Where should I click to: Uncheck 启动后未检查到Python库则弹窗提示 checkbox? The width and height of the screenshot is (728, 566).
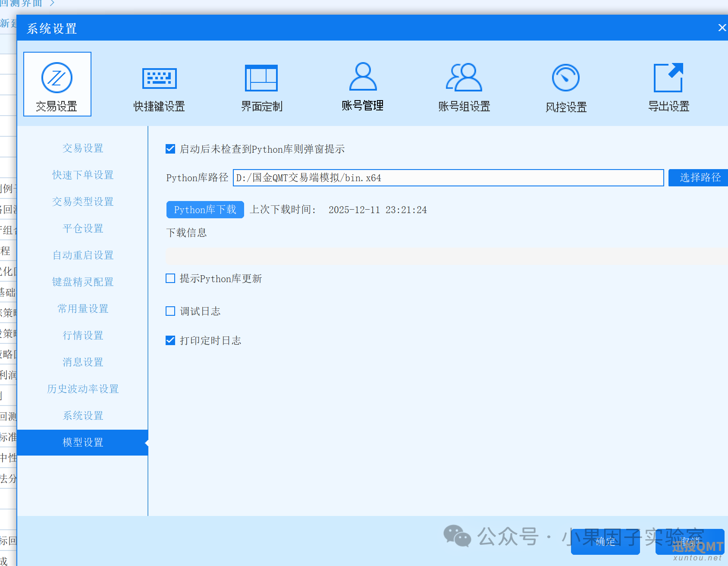pos(170,149)
